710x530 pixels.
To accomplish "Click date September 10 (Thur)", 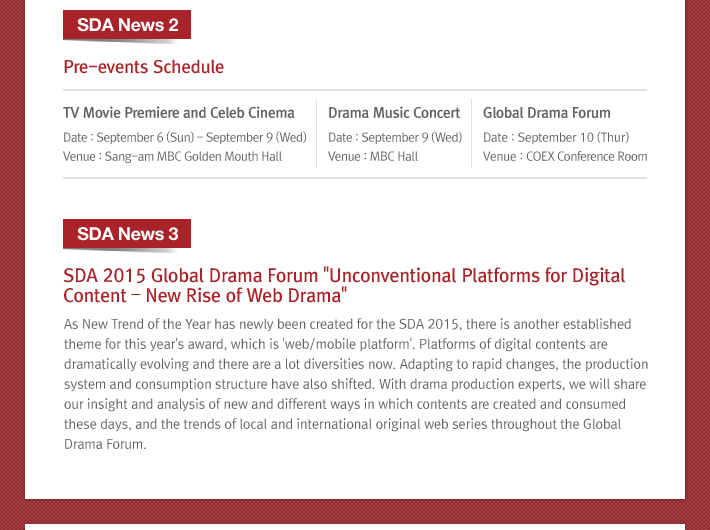I will click(556, 137).
